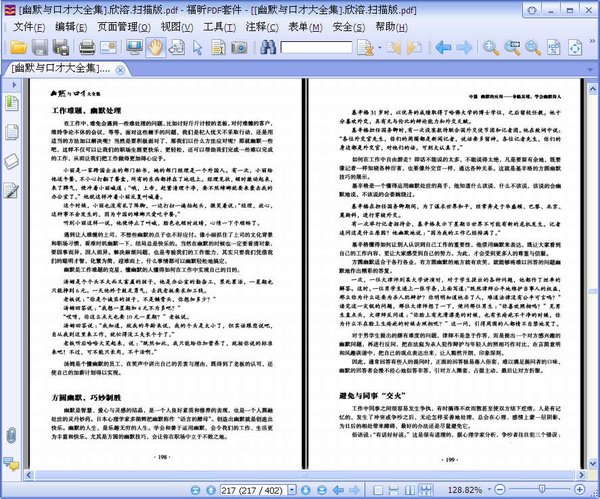Click the zoom out minus button

tap(499, 489)
